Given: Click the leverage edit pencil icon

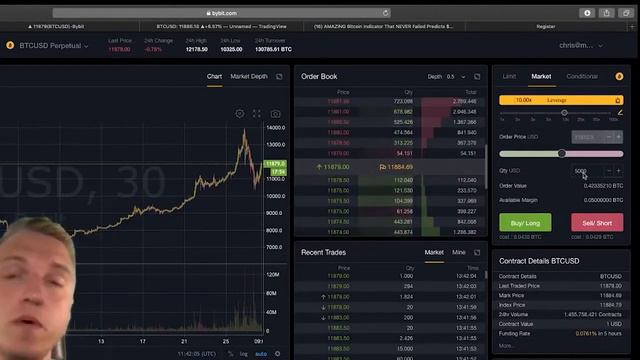Looking at the screenshot, I should pos(620,113).
